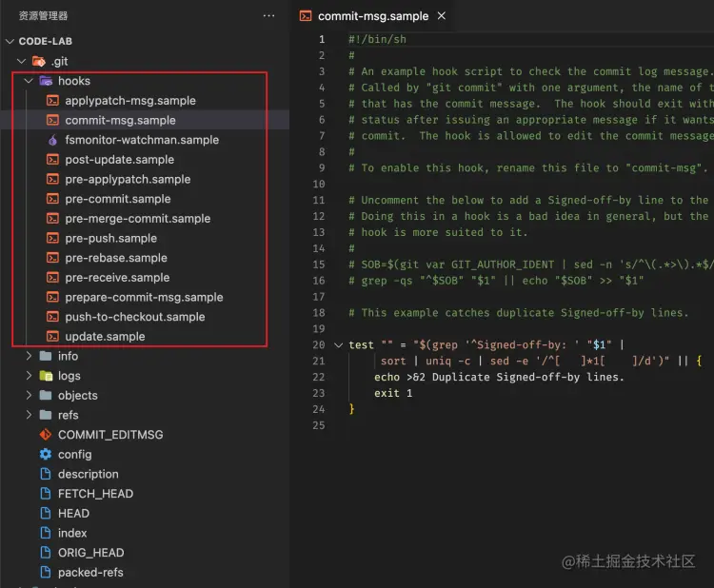Click shell icon of commit-msg.sample in tree
This screenshot has height=588, width=714.
coord(52,120)
